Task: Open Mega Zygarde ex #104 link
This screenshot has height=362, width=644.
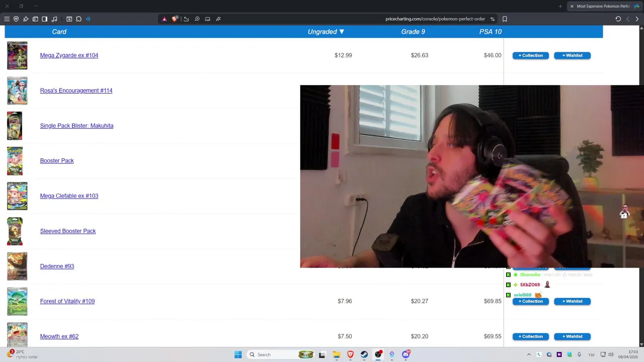Action: click(69, 55)
